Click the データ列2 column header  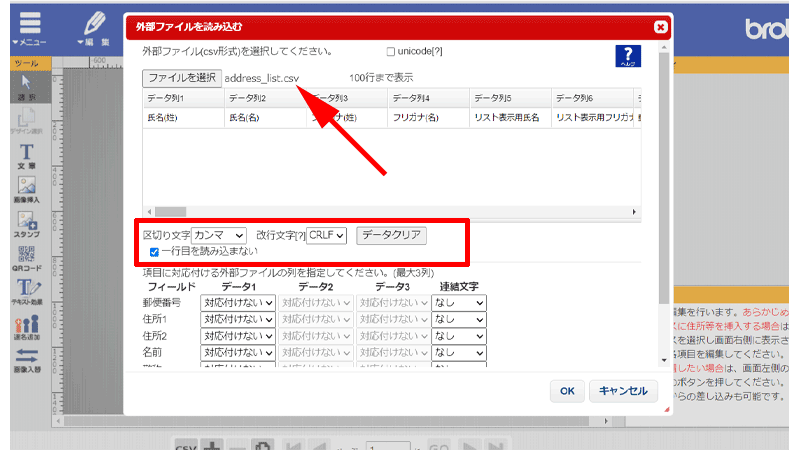pyautogui.click(x=265, y=98)
